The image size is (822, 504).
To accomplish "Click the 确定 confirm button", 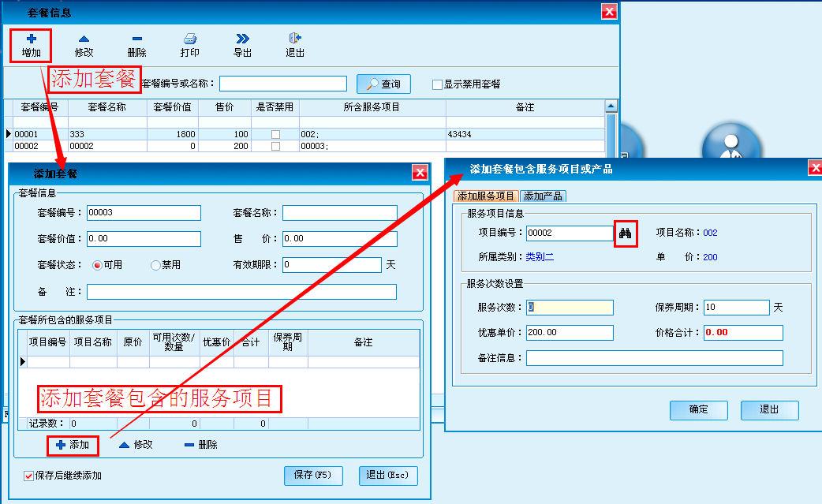I will tap(698, 410).
